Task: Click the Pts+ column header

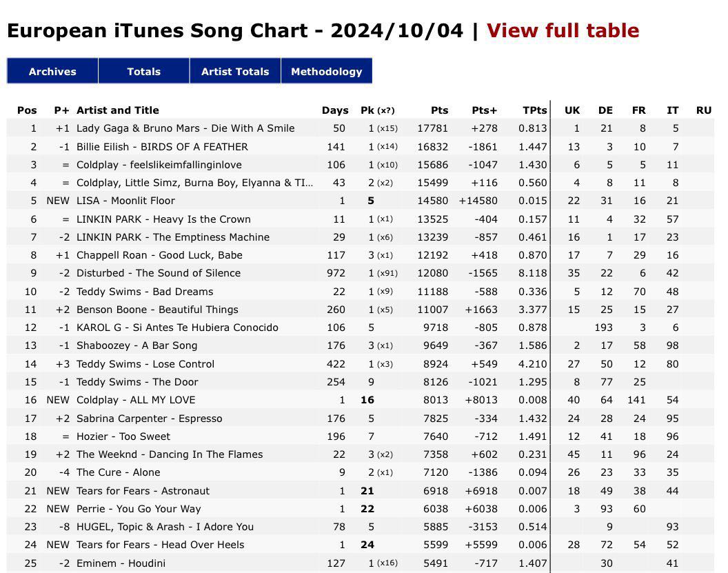Action: (x=484, y=110)
